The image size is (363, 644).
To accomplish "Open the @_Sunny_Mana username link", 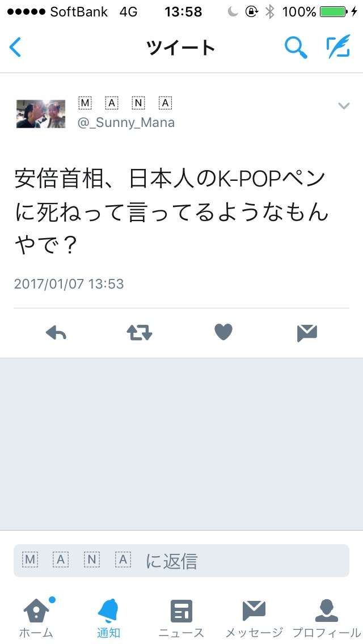I will (x=126, y=122).
